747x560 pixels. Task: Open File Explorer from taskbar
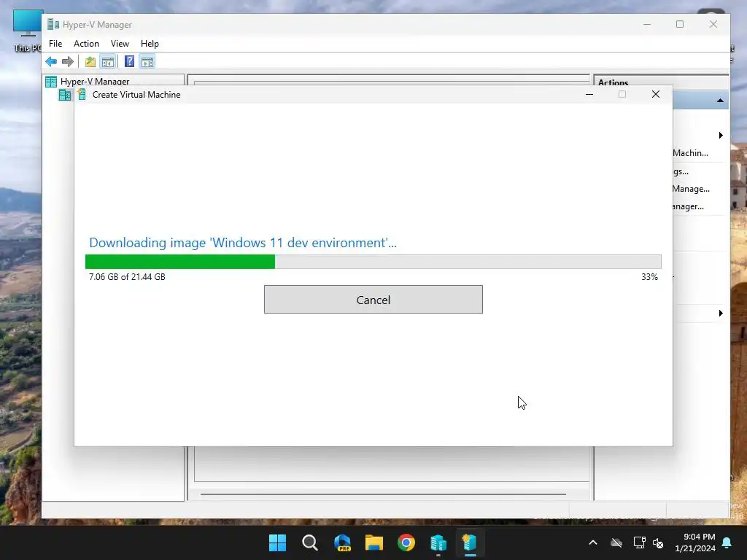tap(374, 542)
